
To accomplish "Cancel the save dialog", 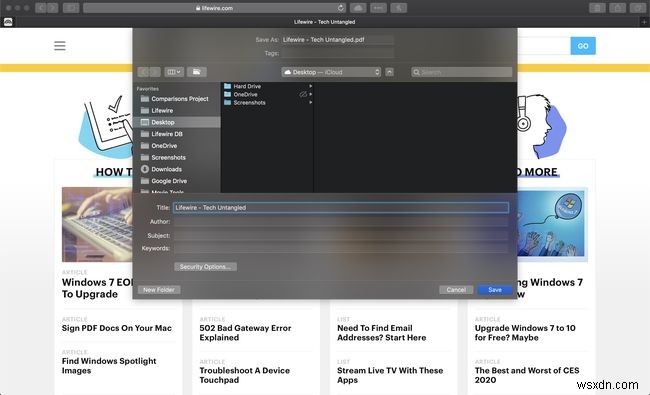I will coord(456,290).
